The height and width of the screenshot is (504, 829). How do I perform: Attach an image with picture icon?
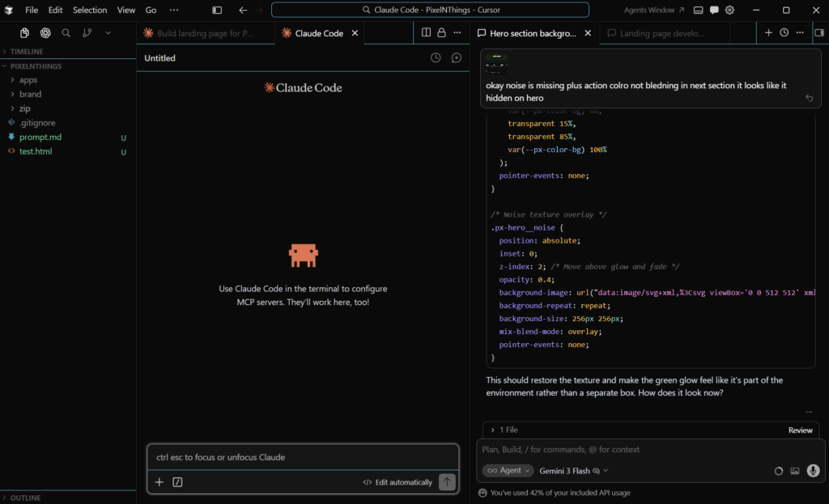pos(795,471)
